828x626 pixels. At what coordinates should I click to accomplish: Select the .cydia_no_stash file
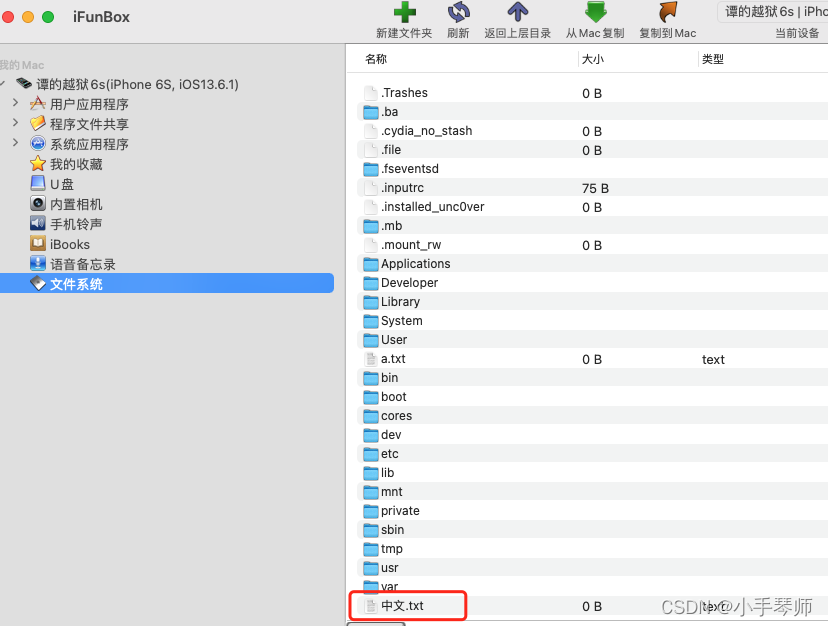coord(426,131)
